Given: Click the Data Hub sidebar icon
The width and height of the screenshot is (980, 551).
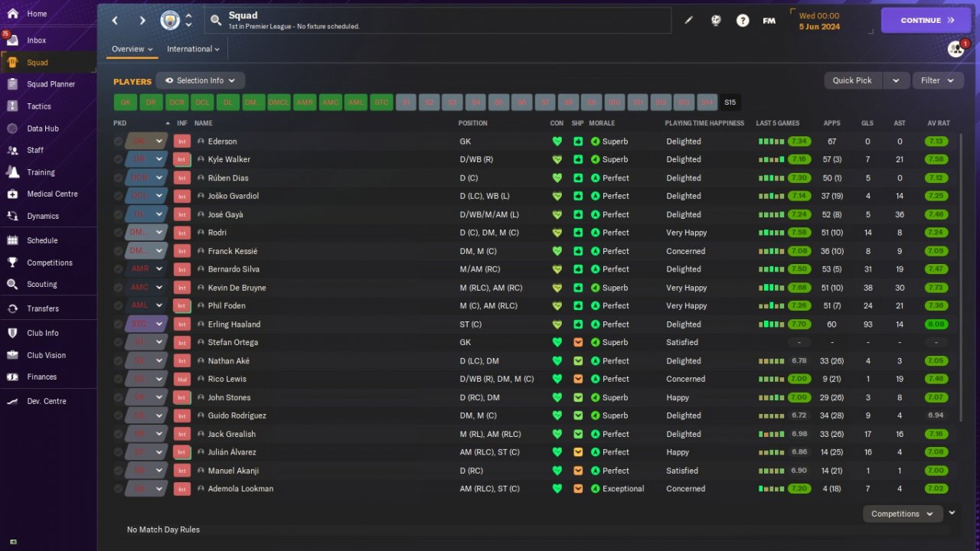Looking at the screenshot, I should [12, 129].
